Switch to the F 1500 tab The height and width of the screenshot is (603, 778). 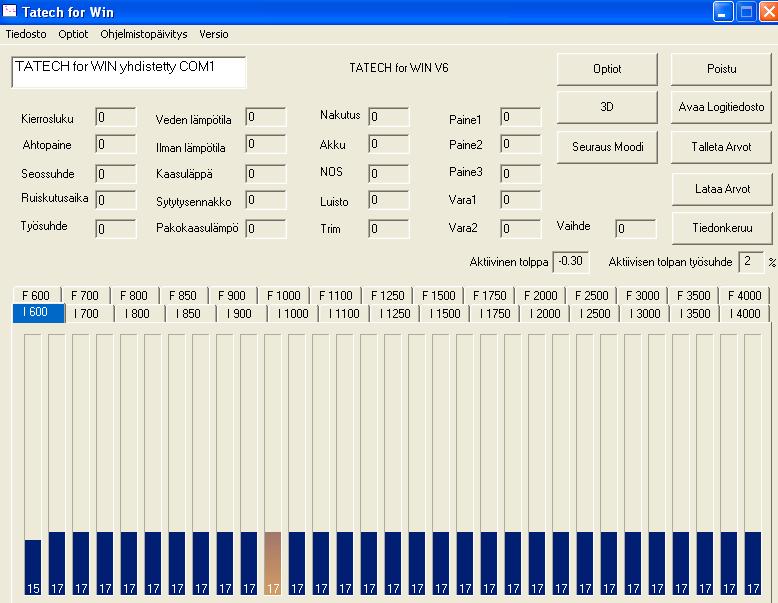(439, 296)
